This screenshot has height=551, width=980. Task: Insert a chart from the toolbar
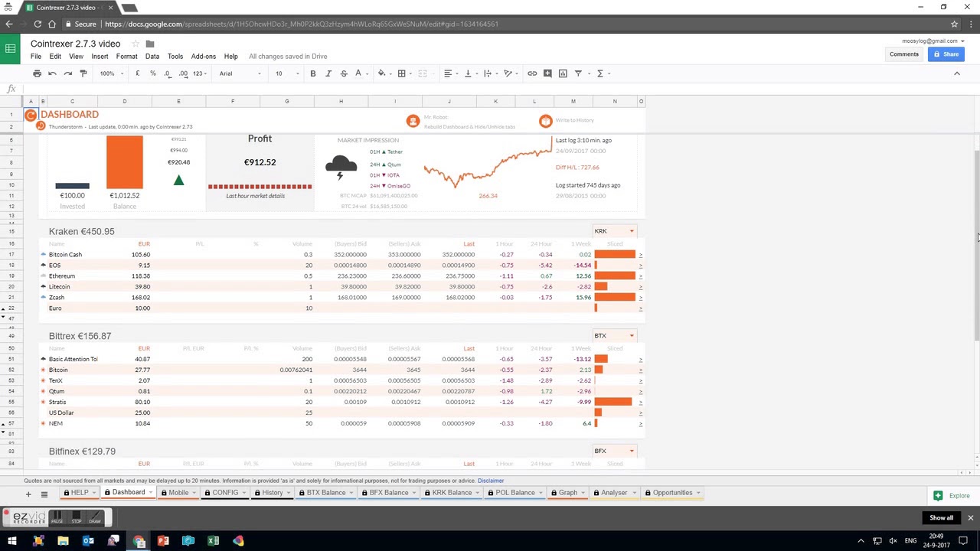pos(563,73)
